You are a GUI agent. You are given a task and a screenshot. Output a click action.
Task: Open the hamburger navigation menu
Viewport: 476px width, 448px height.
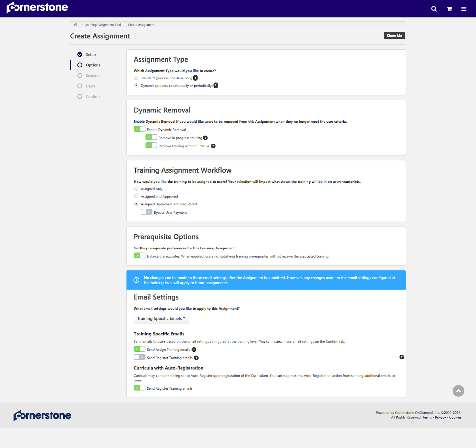point(464,9)
